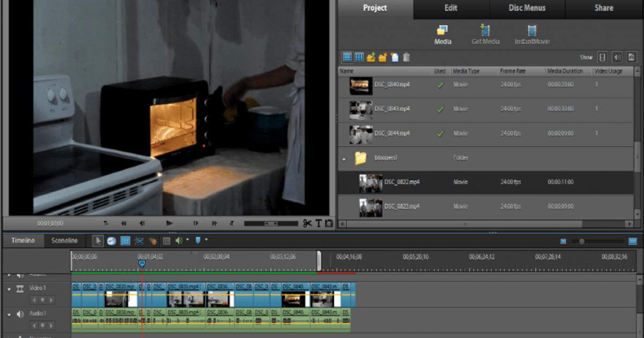Open the Sceneline view
The height and width of the screenshot is (338, 644).
(64, 240)
